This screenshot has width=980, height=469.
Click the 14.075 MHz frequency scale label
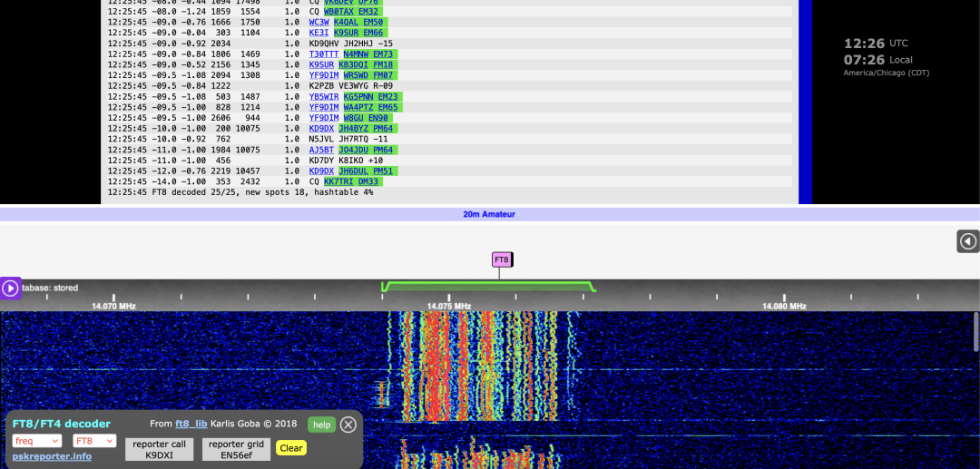pos(449,307)
